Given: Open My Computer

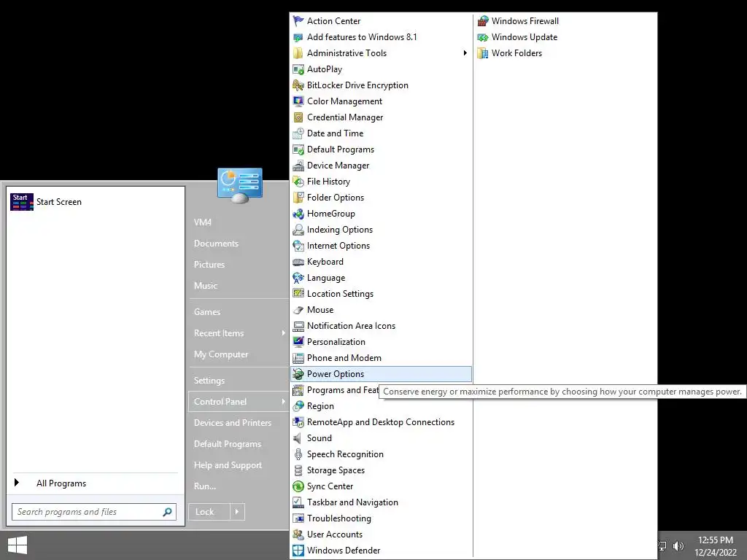Looking at the screenshot, I should (221, 354).
